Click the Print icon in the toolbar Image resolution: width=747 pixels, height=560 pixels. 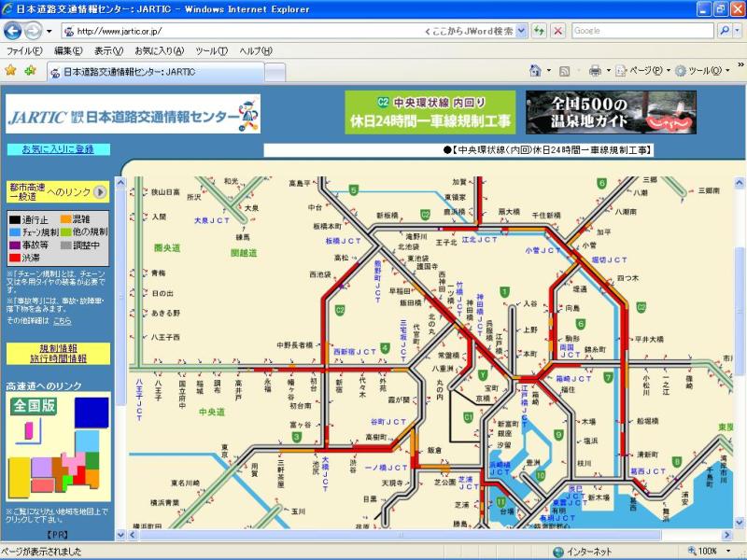[595, 71]
